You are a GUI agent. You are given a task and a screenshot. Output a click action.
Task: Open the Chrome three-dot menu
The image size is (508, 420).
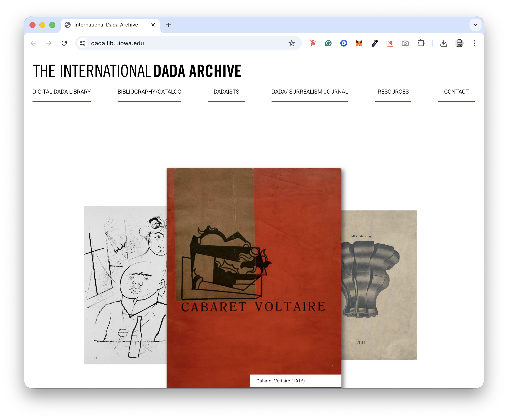pos(474,43)
